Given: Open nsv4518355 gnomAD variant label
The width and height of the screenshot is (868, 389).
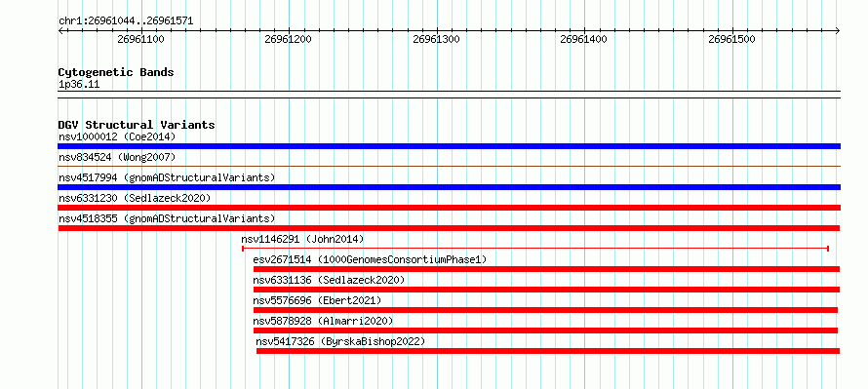Looking at the screenshot, I should coord(167,218).
